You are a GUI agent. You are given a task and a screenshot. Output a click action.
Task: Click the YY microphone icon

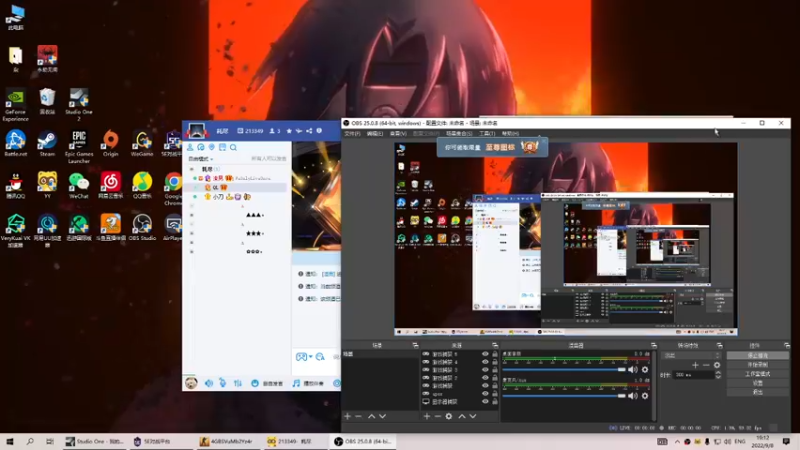[222, 383]
